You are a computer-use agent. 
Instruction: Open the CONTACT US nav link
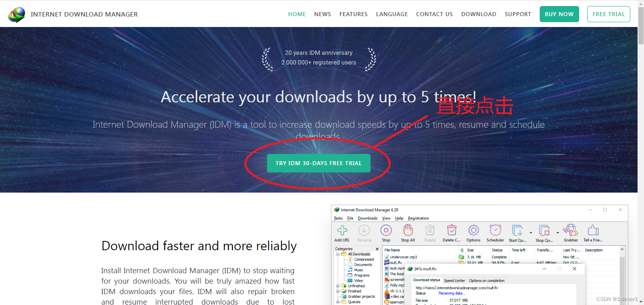tap(435, 14)
